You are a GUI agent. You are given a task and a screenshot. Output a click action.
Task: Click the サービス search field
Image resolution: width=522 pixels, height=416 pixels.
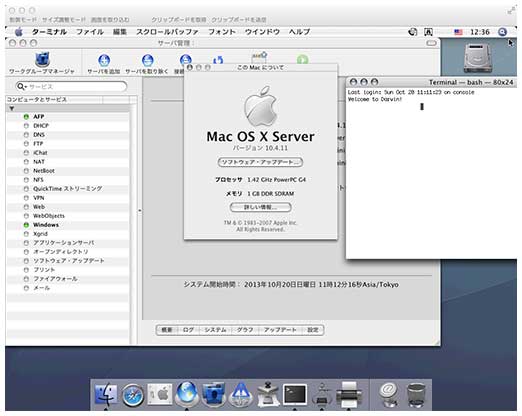(71, 87)
